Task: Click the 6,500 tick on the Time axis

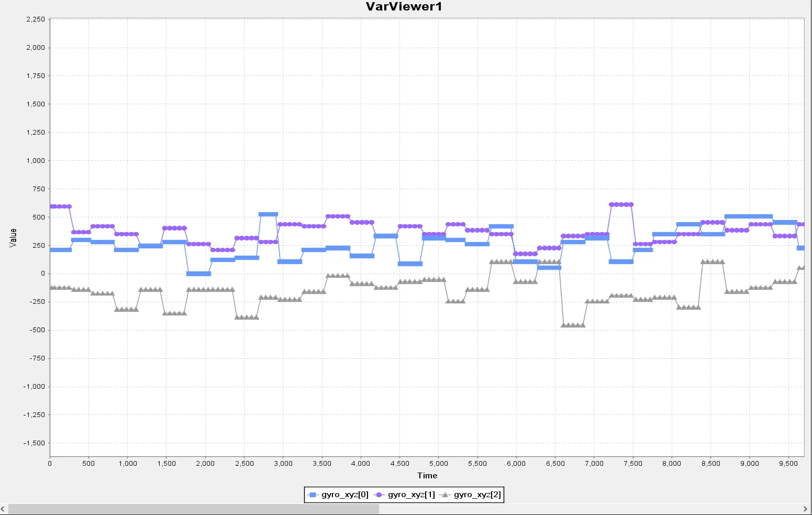Action: (x=555, y=463)
